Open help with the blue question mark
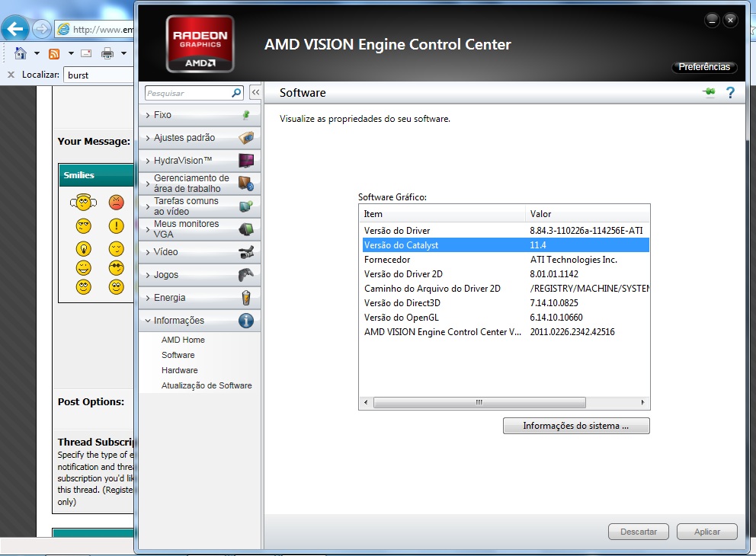The image size is (756, 556). coord(730,92)
